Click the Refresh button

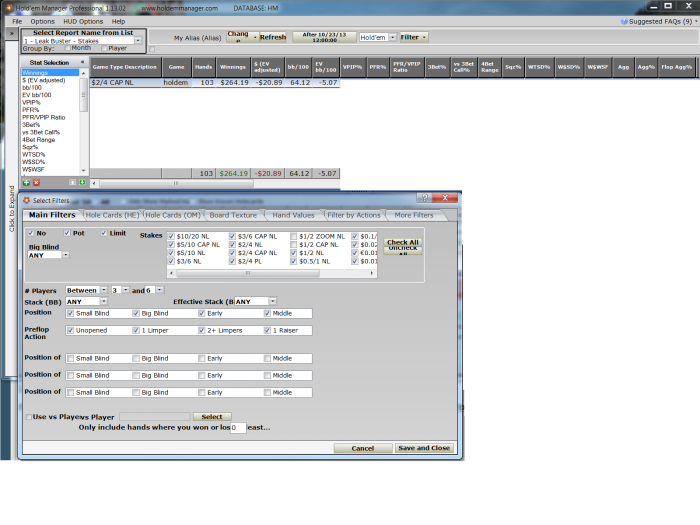click(273, 38)
